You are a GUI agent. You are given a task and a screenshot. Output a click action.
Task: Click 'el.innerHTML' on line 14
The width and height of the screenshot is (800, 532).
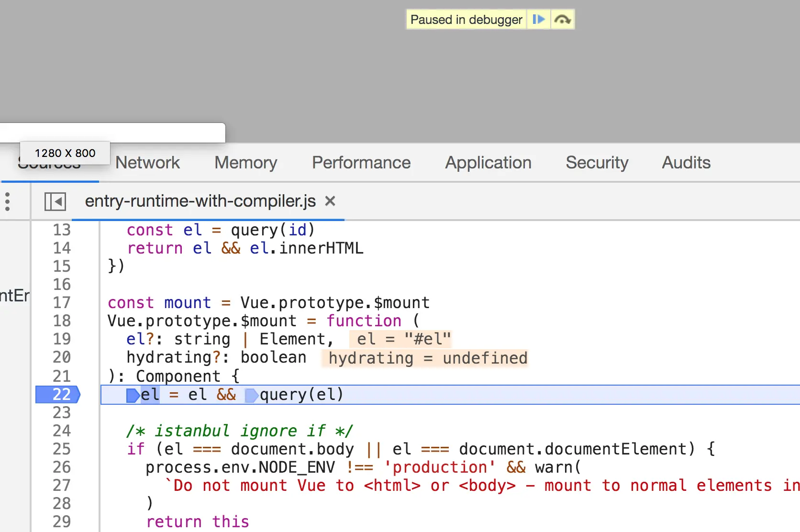[307, 248]
